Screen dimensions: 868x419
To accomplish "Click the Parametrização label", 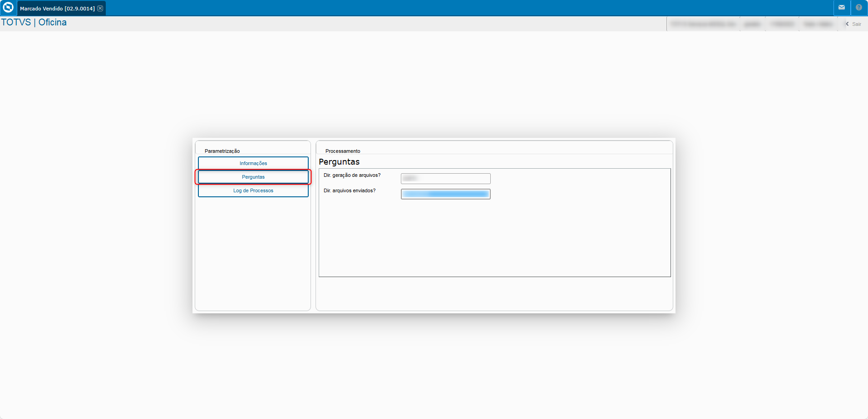I will click(222, 151).
